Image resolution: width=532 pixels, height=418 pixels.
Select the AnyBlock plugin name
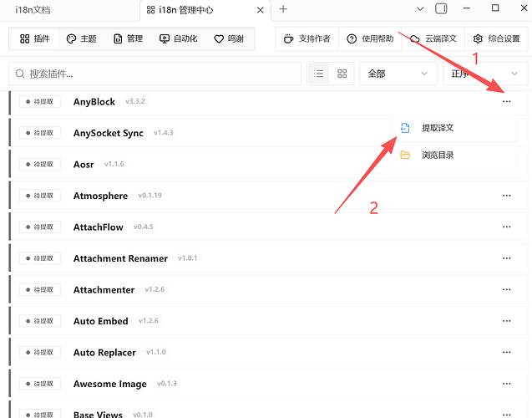[94, 102]
